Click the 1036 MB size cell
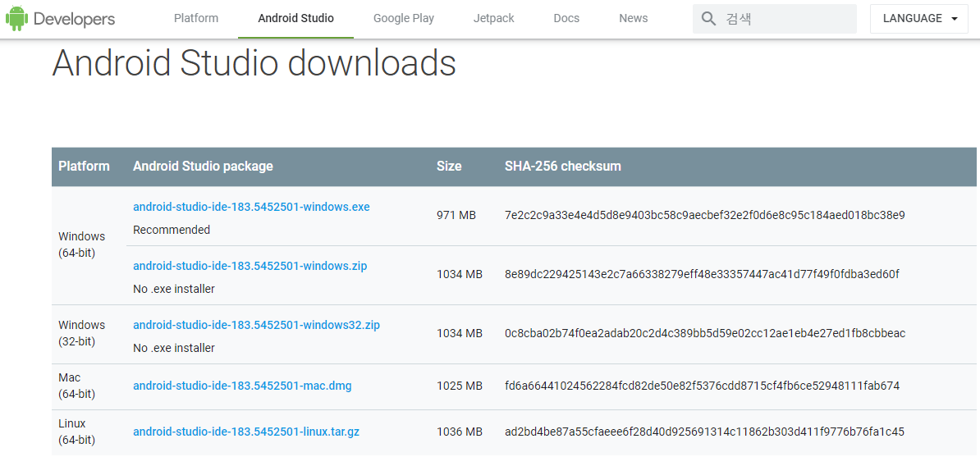 (460, 432)
